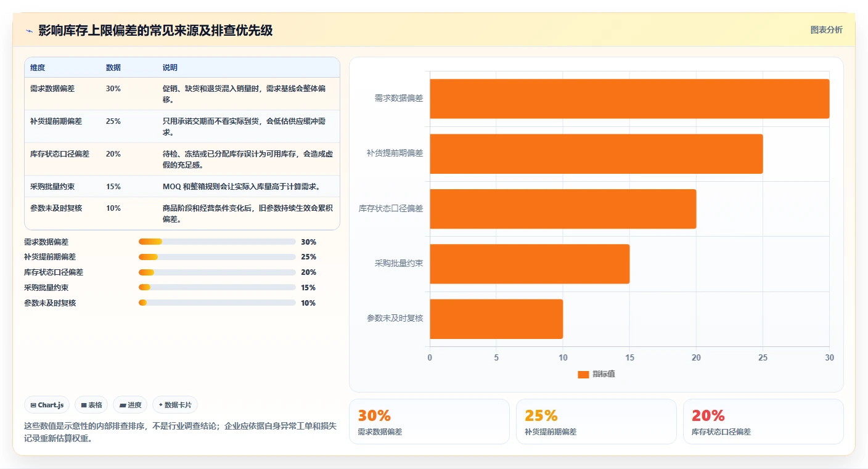
Task: Click the footnote starting 这些数值是示意性的
Action: pos(181,432)
